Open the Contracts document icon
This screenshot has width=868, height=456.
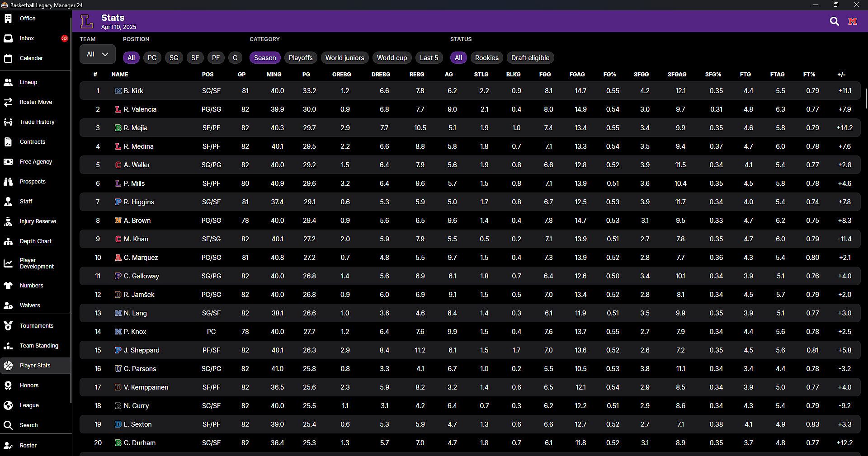click(8, 142)
